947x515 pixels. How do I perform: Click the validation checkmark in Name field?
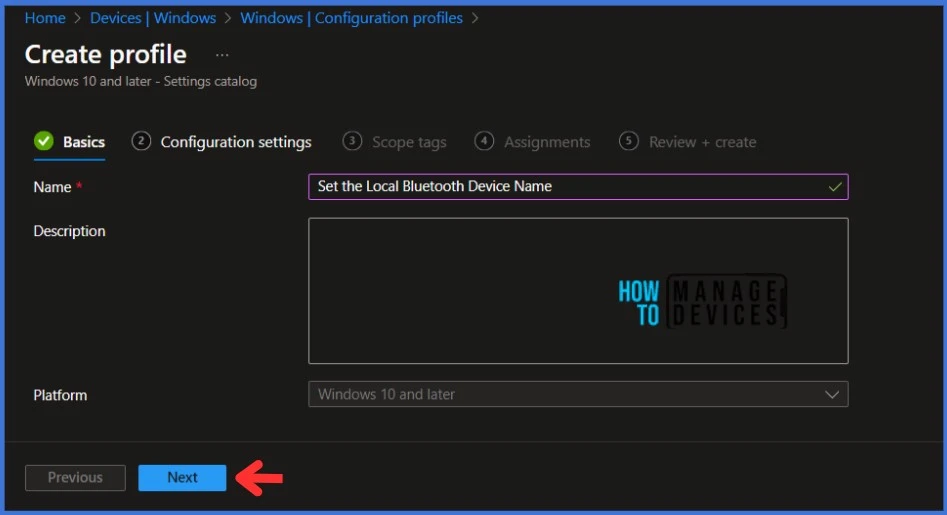coord(835,187)
